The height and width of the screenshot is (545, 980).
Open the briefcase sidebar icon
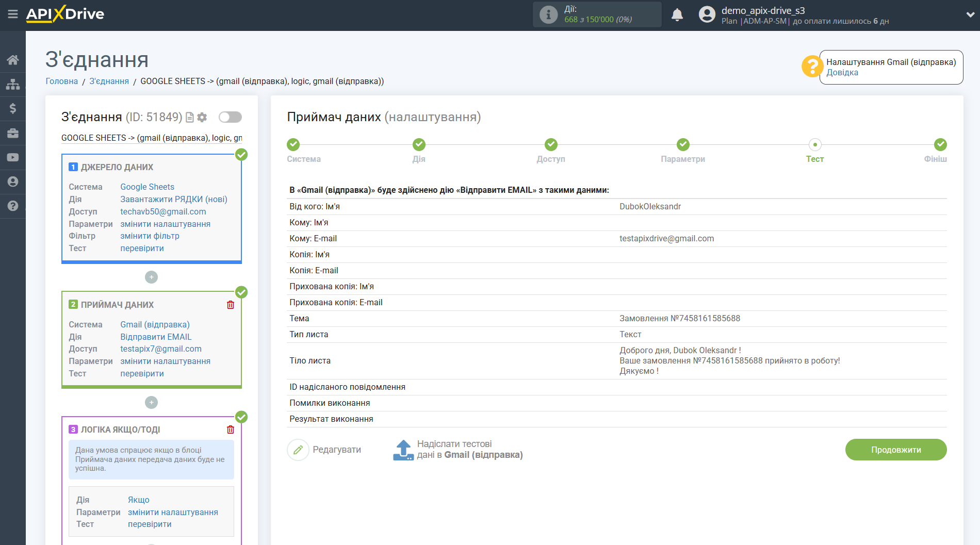coord(13,133)
